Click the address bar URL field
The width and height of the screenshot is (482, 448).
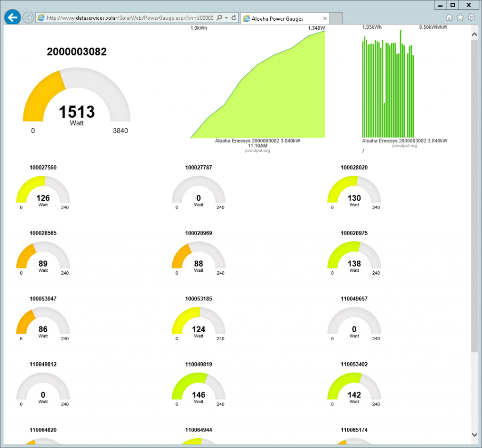pyautogui.click(x=130, y=18)
